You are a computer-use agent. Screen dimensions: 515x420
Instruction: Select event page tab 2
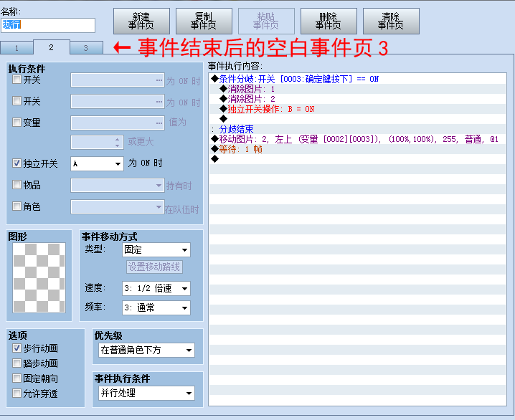click(51, 47)
